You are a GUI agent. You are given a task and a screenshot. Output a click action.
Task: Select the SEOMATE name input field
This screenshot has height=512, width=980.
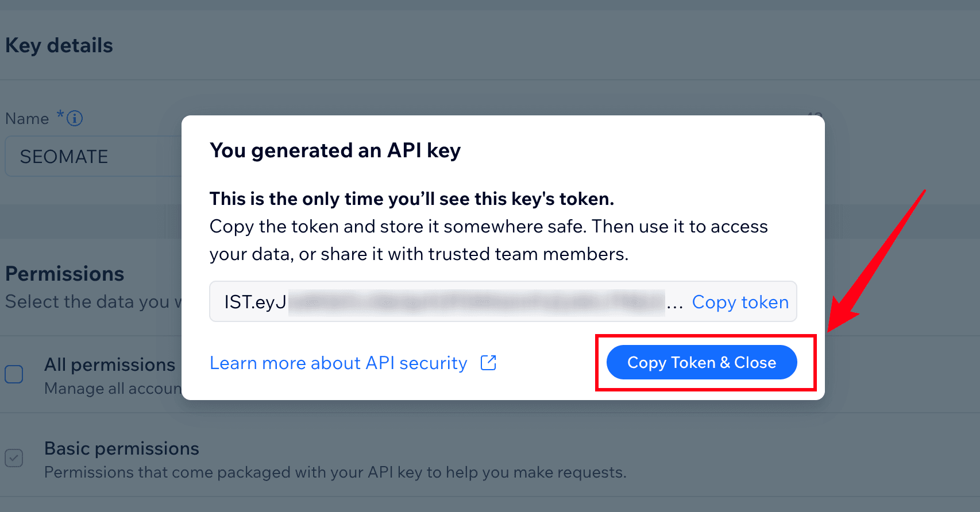coord(86,156)
